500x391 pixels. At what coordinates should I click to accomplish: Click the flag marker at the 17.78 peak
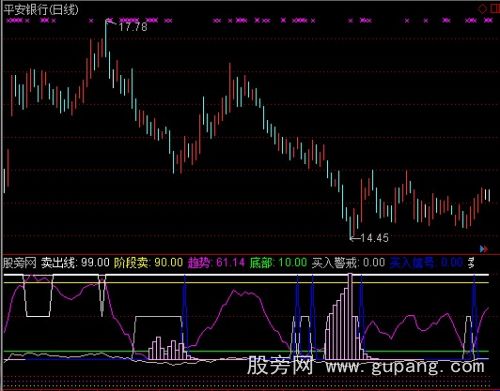coord(110,22)
